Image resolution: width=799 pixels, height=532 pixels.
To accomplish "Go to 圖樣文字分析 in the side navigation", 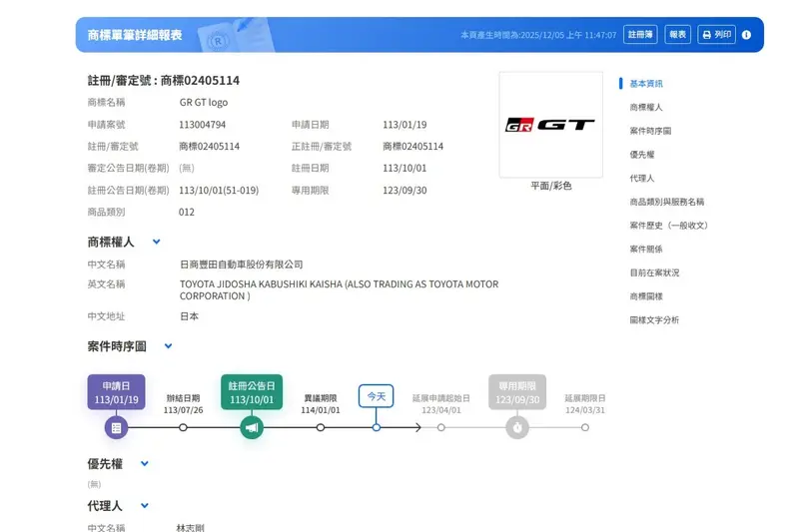I will (x=654, y=320).
